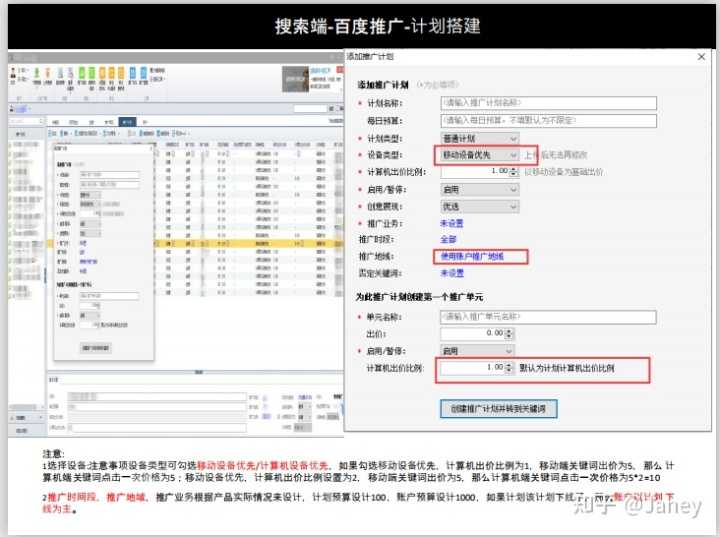Viewport: 720px width, 537px height.
Task: Open the plan 启用/暂停 dropdown above 创意展现
Action: [480, 189]
